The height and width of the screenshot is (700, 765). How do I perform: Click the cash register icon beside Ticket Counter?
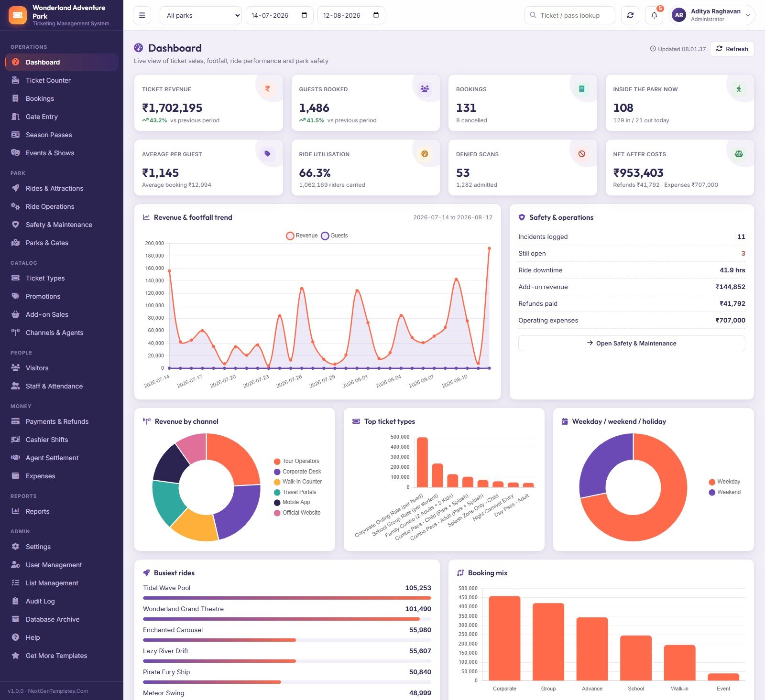pyautogui.click(x=15, y=80)
